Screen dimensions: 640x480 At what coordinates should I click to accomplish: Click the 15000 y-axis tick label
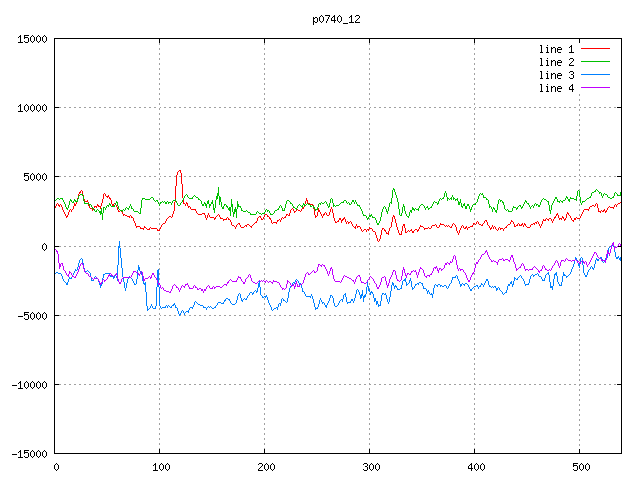(31, 39)
